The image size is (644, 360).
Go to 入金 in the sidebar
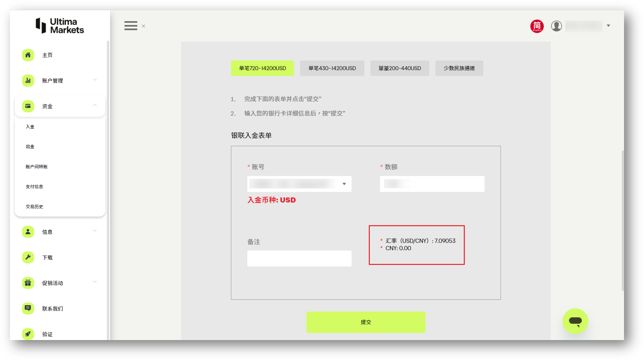tap(30, 127)
